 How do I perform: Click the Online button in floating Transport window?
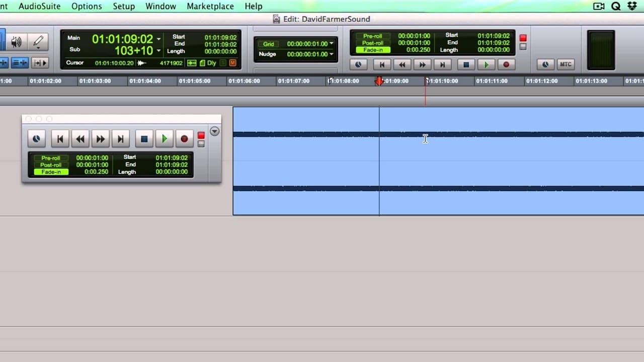36,139
